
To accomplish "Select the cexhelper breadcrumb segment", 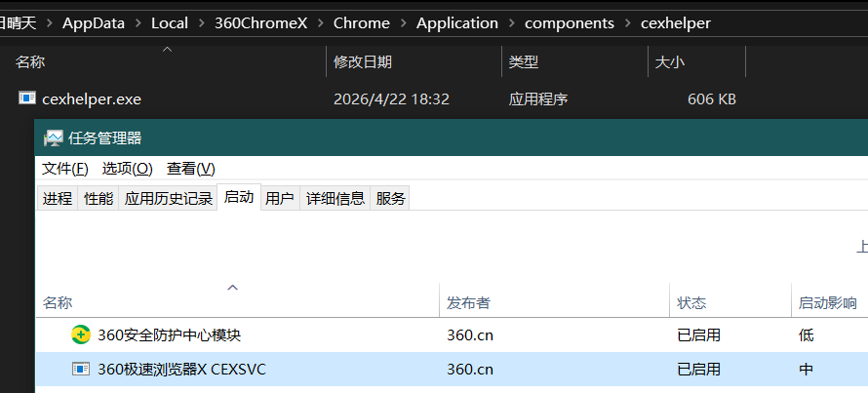I will tap(675, 23).
